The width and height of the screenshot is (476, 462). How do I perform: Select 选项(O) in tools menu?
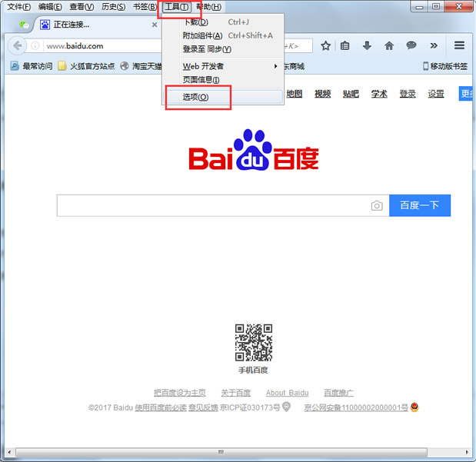click(224, 97)
